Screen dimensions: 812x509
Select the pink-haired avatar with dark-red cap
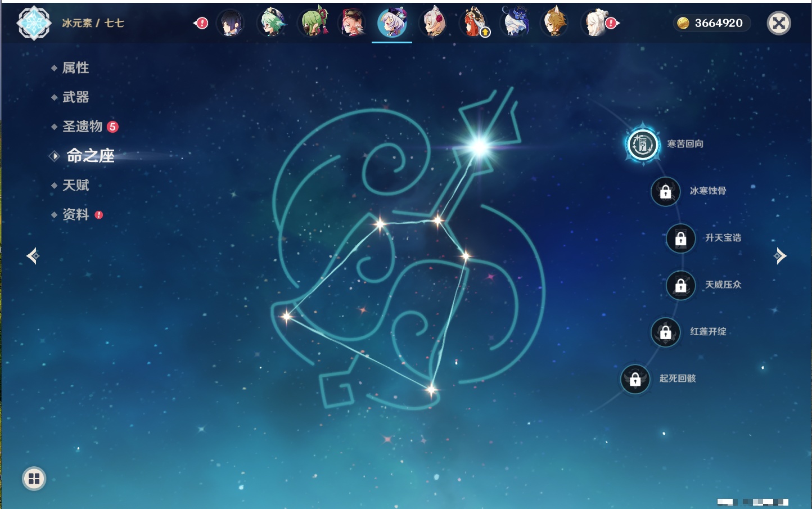(x=353, y=24)
